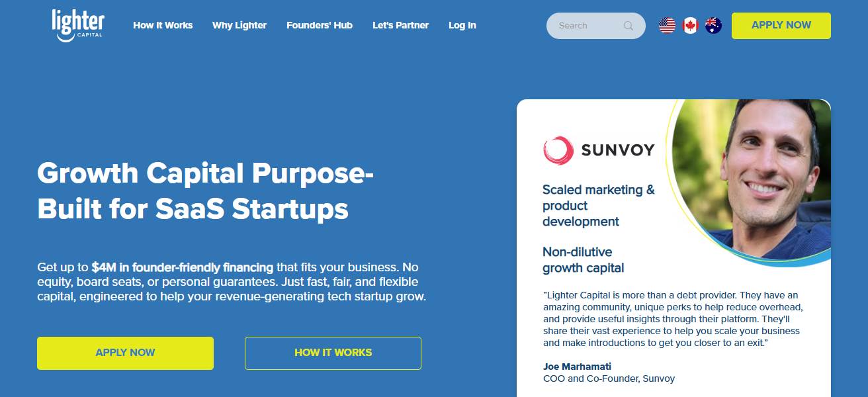The height and width of the screenshot is (397, 868).
Task: Click the outlined How It Works button
Action: pos(333,353)
